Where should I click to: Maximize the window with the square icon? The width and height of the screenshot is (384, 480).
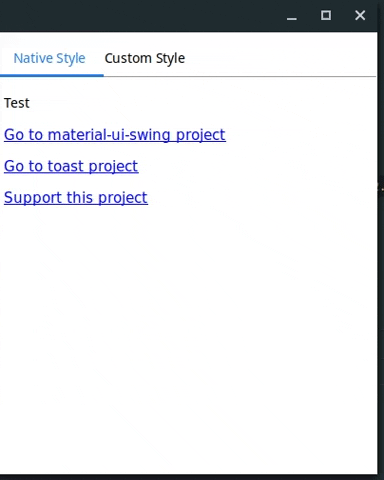point(326,15)
